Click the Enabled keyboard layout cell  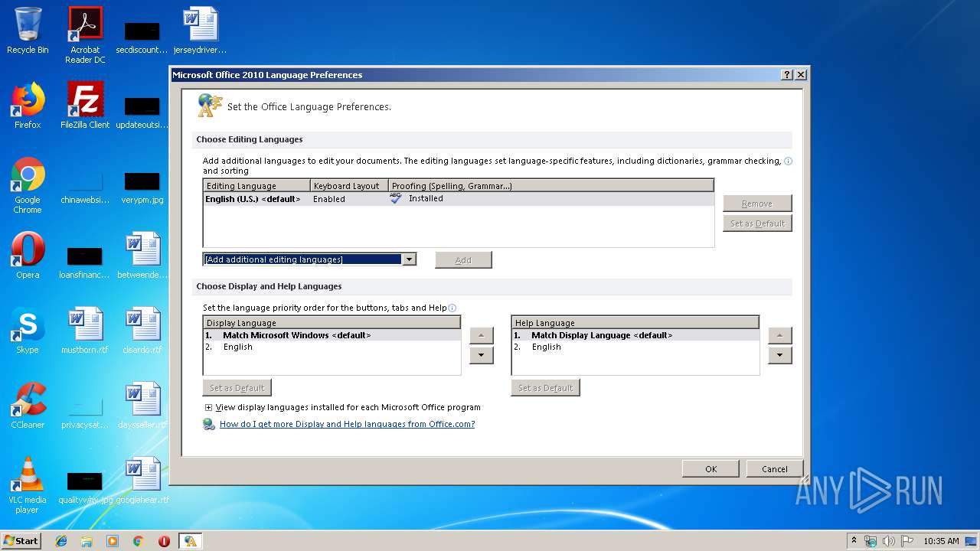(x=329, y=199)
